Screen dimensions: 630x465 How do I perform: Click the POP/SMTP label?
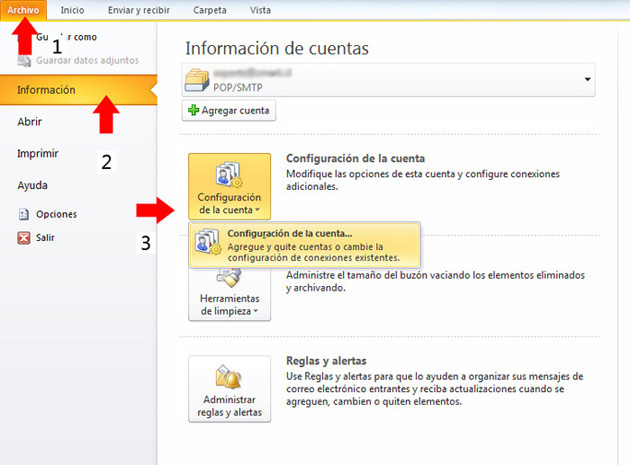(237, 87)
